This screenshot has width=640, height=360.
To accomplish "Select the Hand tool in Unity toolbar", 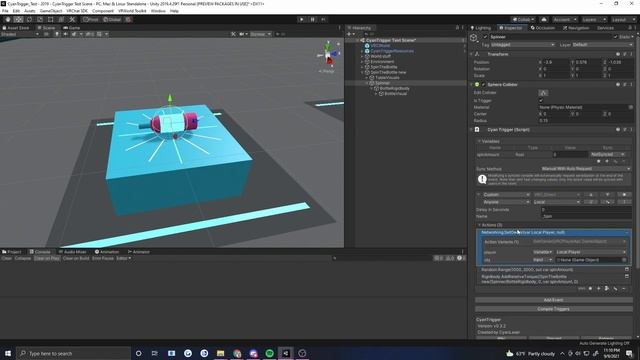I will point(8,19).
